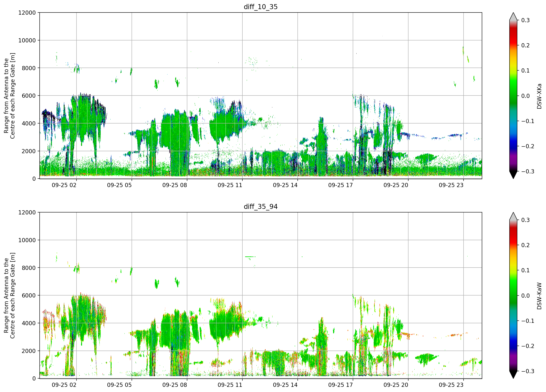Click the −0.2 tick on bottom colorbar
The height and width of the screenshot is (392, 546).
coord(528,346)
